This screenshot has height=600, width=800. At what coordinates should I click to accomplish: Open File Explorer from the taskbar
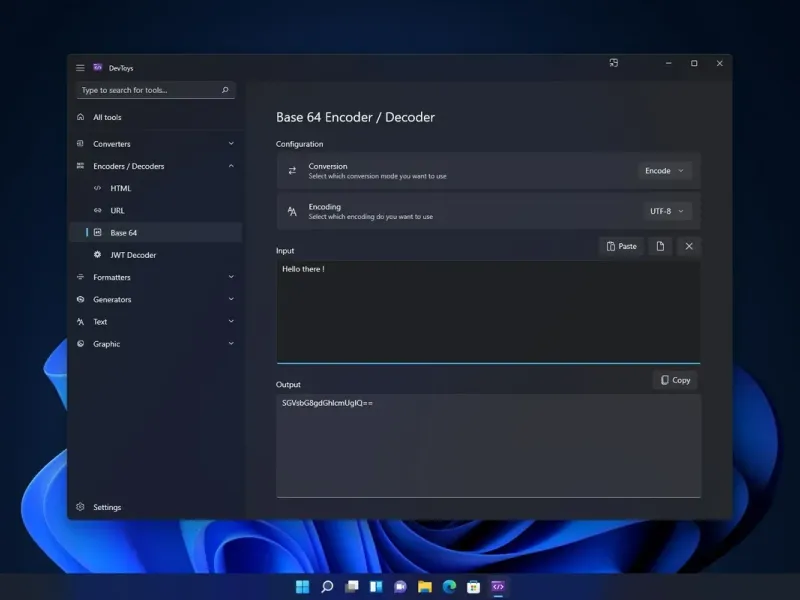[424, 587]
